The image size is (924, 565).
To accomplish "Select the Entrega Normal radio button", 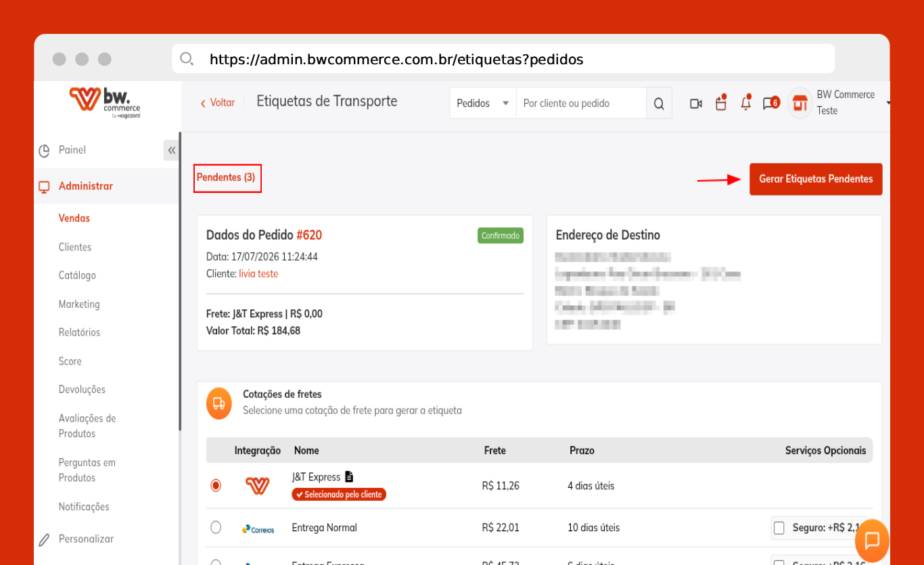I will click(x=216, y=527).
